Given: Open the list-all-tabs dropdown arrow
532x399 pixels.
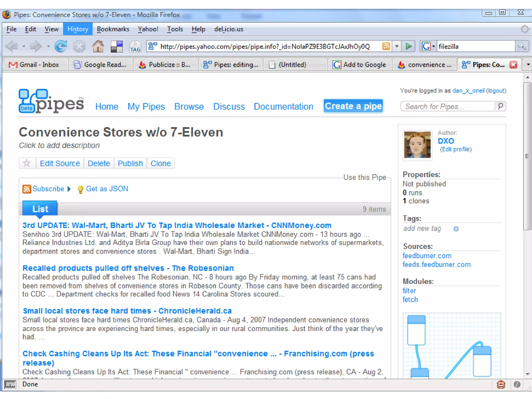Looking at the screenshot, I should [x=528, y=64].
